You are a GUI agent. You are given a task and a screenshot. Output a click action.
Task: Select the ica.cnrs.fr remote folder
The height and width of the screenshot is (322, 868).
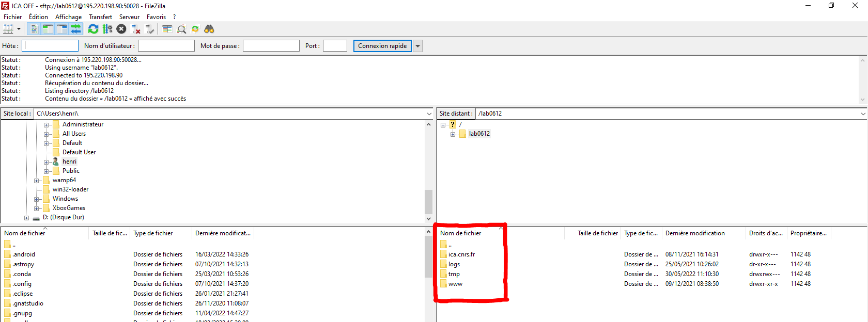pyautogui.click(x=461, y=254)
